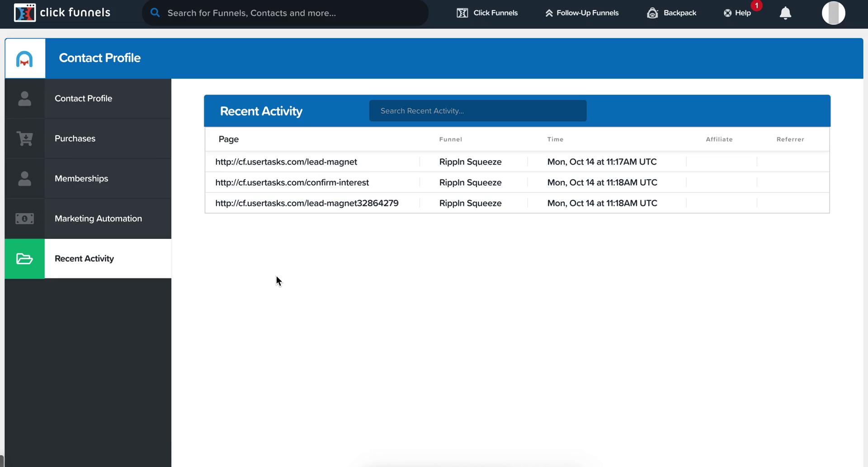Click Rippln Squeeze in the confirm-interest row
Viewport: 868px width, 467px height.
[470, 183]
